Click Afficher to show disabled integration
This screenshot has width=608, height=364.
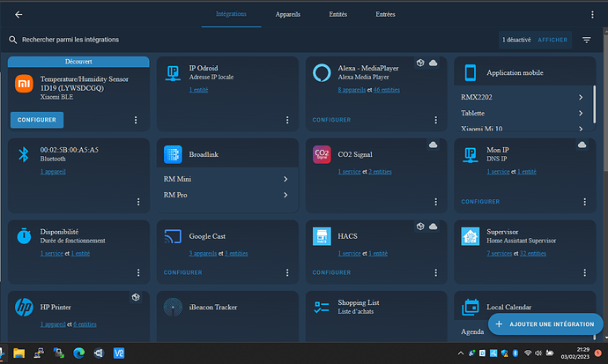click(552, 40)
